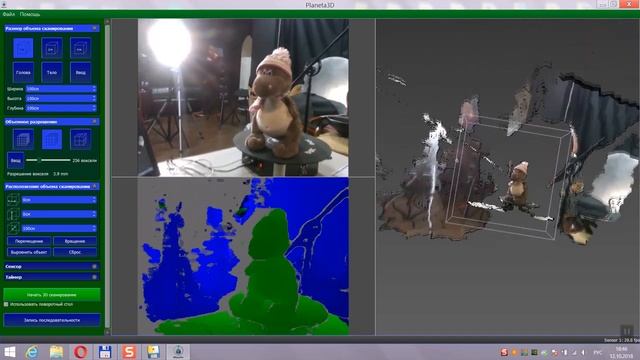Open the second position offset dropdown

[x=59, y=214]
